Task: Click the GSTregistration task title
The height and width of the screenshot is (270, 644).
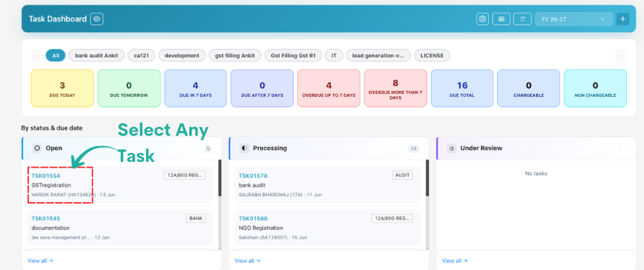Action: coord(51,185)
